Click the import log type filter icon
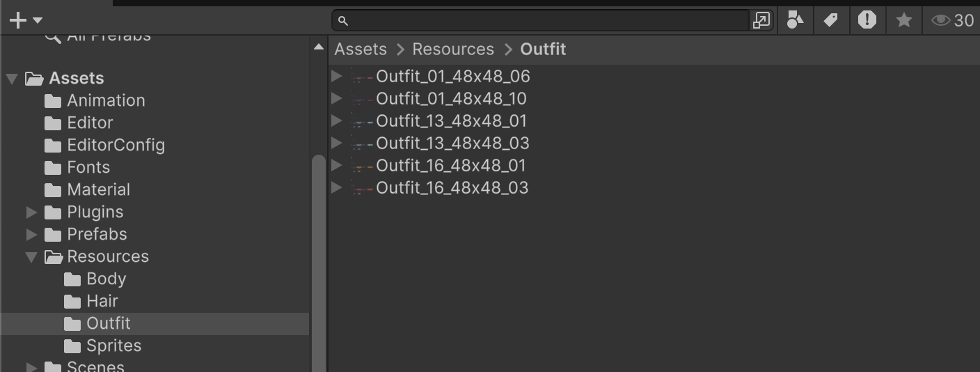 [867, 20]
